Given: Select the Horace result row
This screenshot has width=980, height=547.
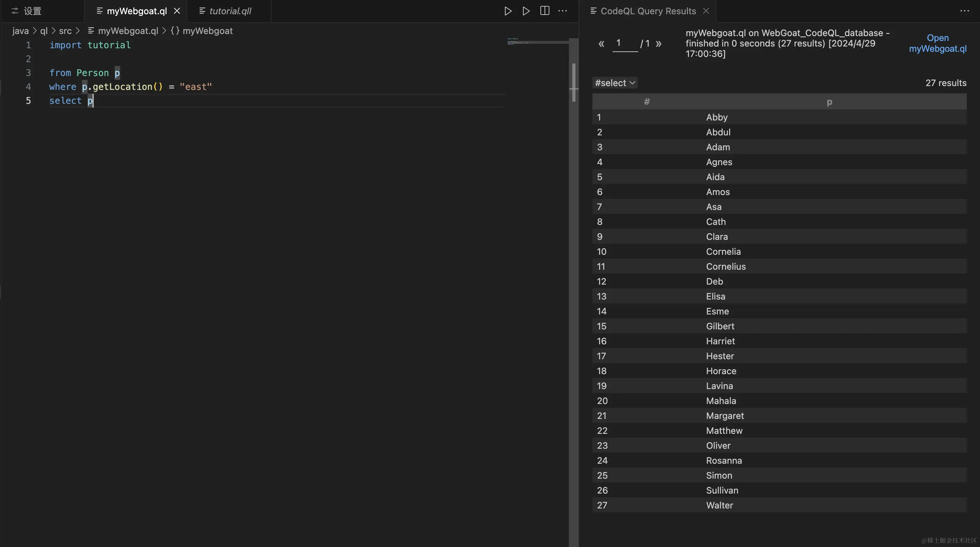Looking at the screenshot, I should click(780, 371).
